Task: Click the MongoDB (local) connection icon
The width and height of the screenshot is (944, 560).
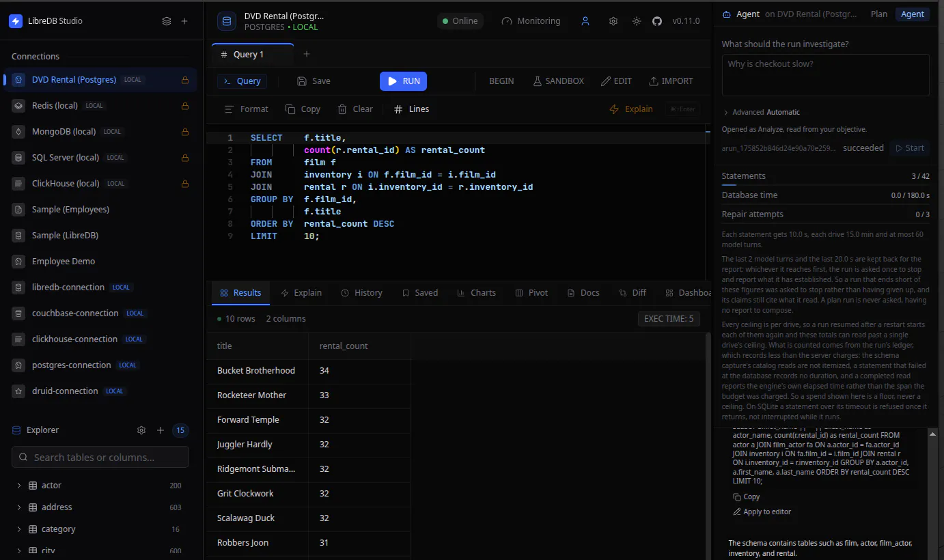Action: (x=19, y=132)
